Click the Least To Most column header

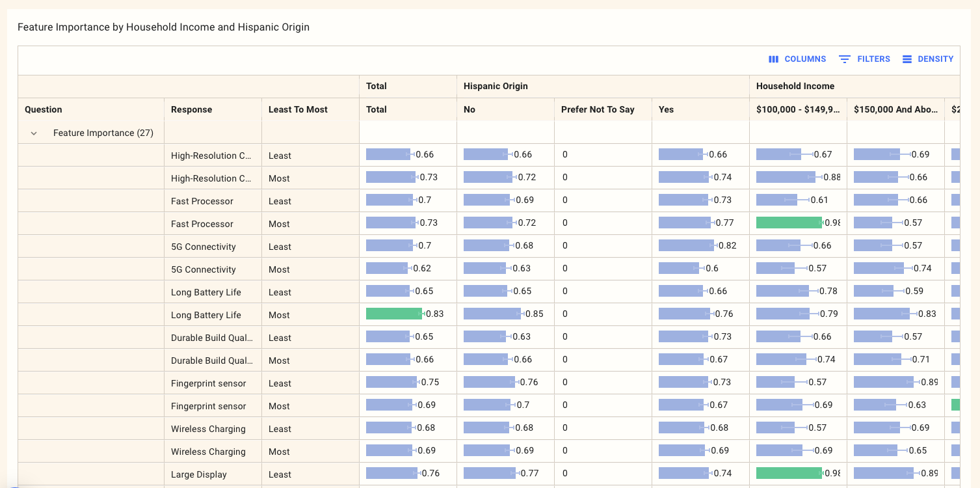coord(298,109)
